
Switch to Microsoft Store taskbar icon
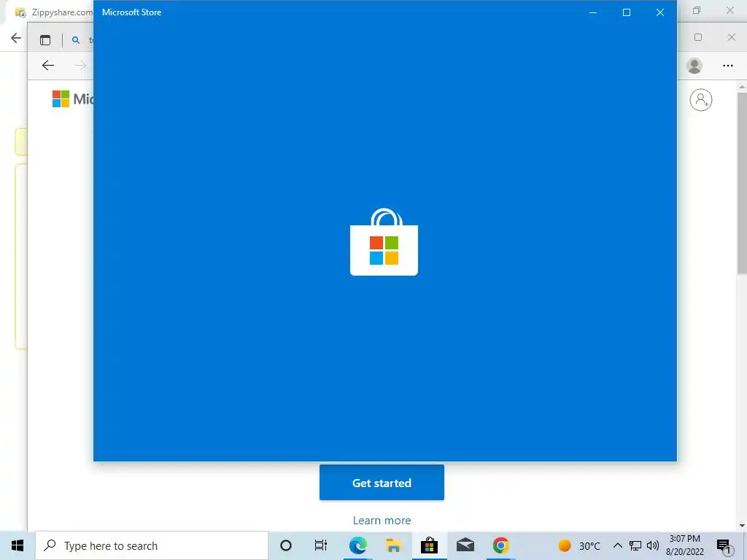(x=429, y=545)
